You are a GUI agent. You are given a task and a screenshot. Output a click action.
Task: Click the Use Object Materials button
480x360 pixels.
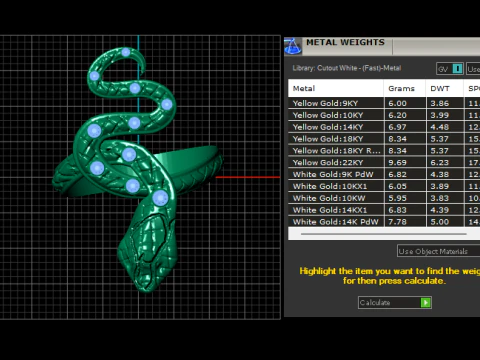438,251
